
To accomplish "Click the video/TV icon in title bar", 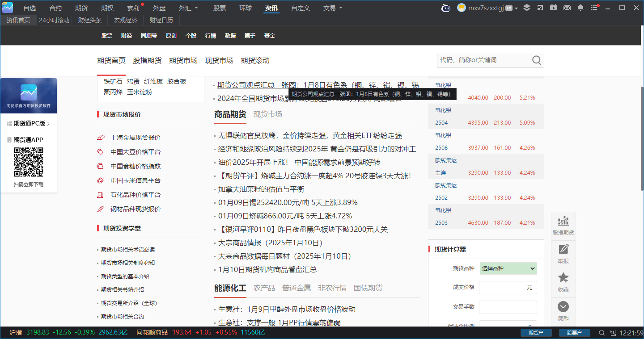I will pyautogui.click(x=554, y=8).
